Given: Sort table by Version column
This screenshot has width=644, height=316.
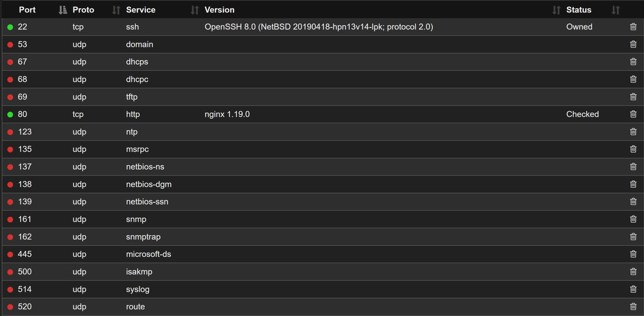Looking at the screenshot, I should (x=556, y=10).
